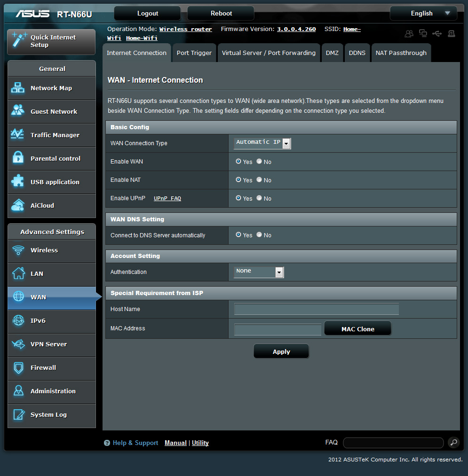Click the Wireless router operation mode link
Viewport: 468px width, 476px height.
(x=185, y=29)
